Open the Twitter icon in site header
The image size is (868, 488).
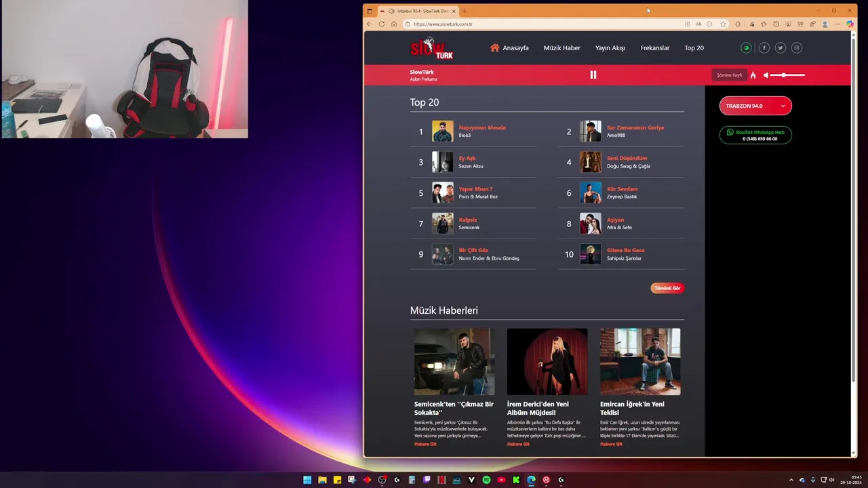point(781,48)
